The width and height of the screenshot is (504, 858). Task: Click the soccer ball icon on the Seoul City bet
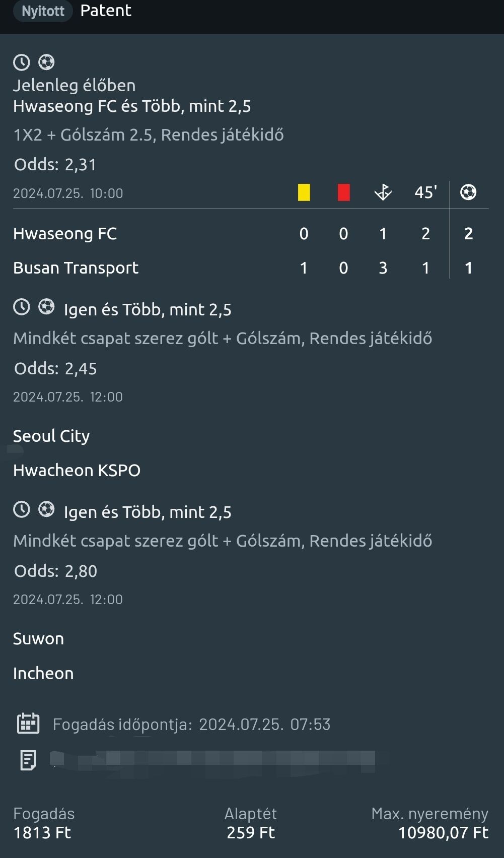[46, 307]
